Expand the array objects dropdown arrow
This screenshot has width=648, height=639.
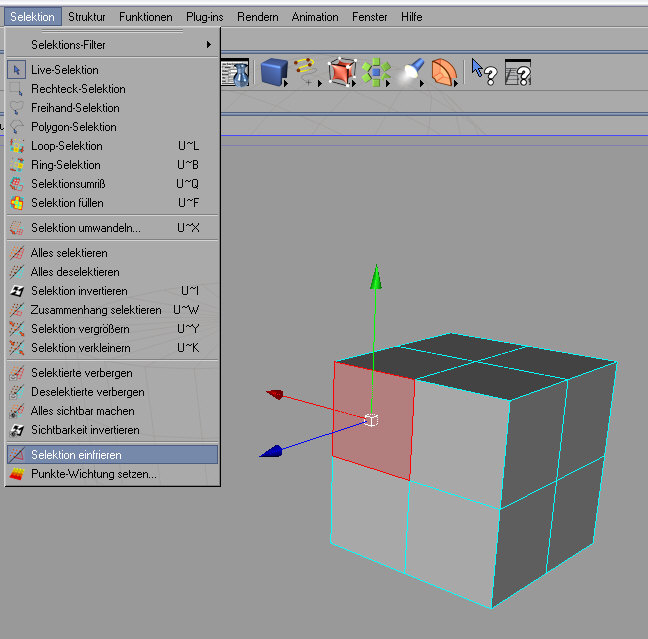(388, 83)
